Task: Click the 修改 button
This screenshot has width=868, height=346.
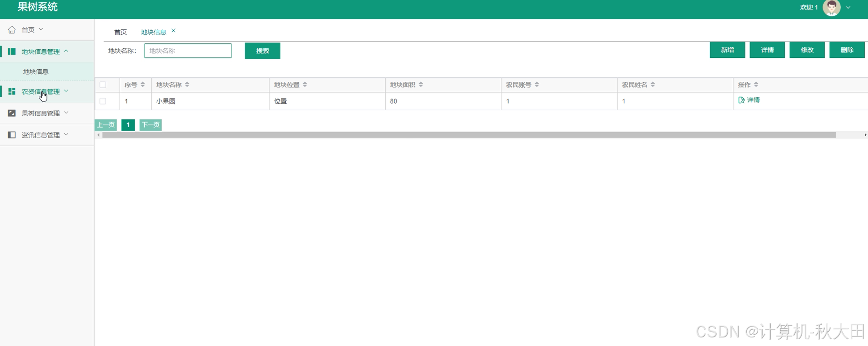Action: (x=807, y=50)
